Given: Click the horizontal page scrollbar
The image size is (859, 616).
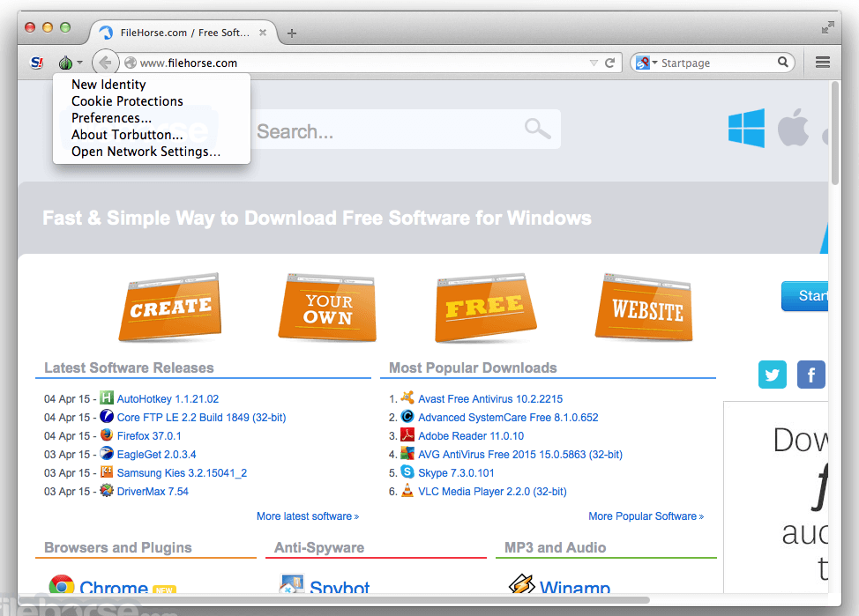Looking at the screenshot, I should [337, 600].
